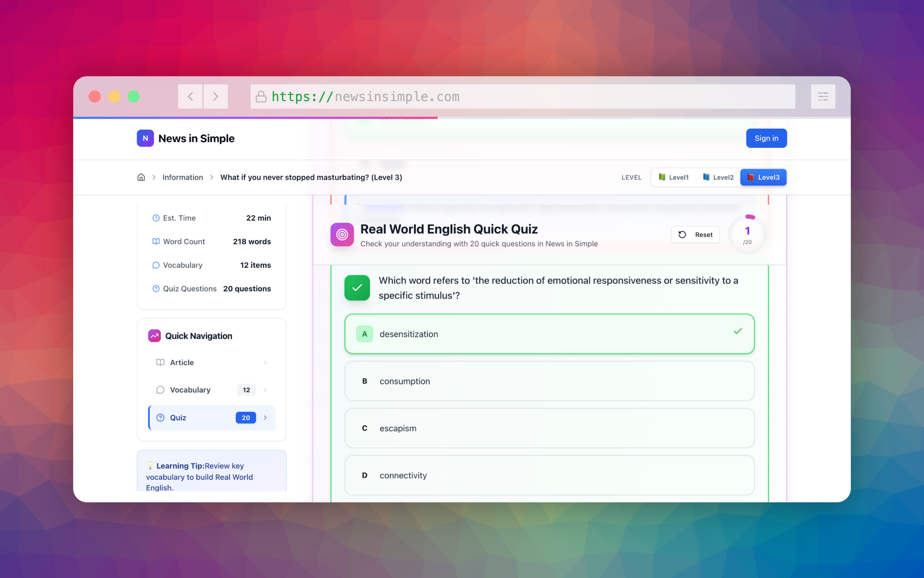Expand Article chevron in Quick Navigation
Viewport: 924px width, 578px height.
point(265,362)
